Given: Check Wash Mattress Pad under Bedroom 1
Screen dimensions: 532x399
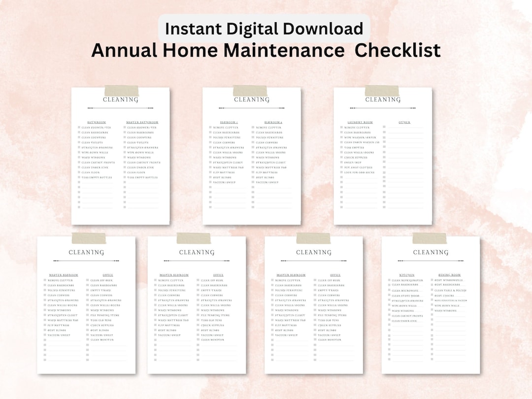Looking at the screenshot, I should [x=209, y=167].
